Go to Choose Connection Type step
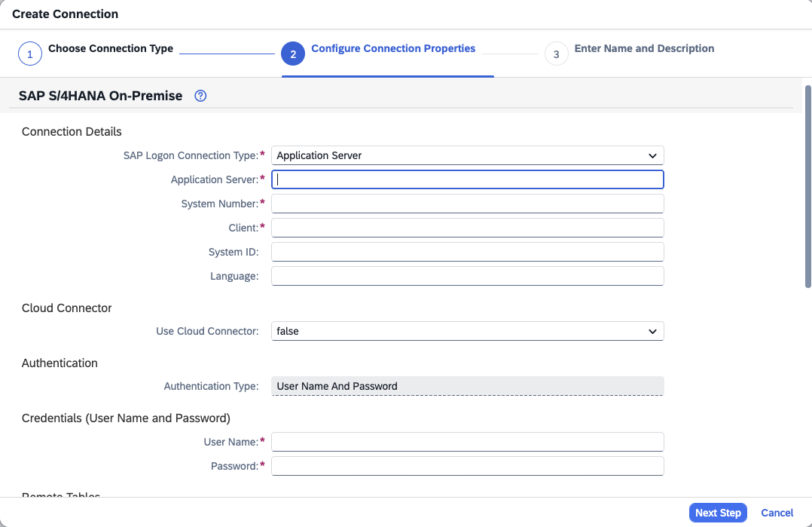Image resolution: width=812 pixels, height=527 pixels. click(111, 49)
